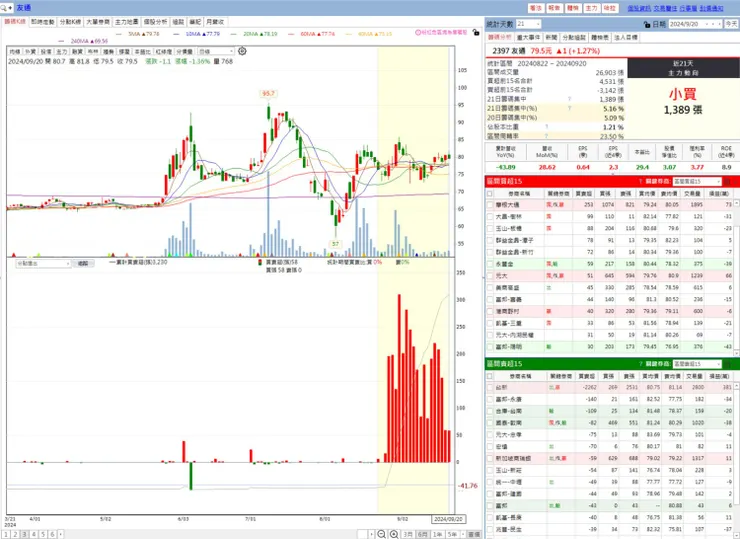Screen dimensions: 740x539
Task: Tick the checkbox for 摩根大通 row
Action: (490, 205)
